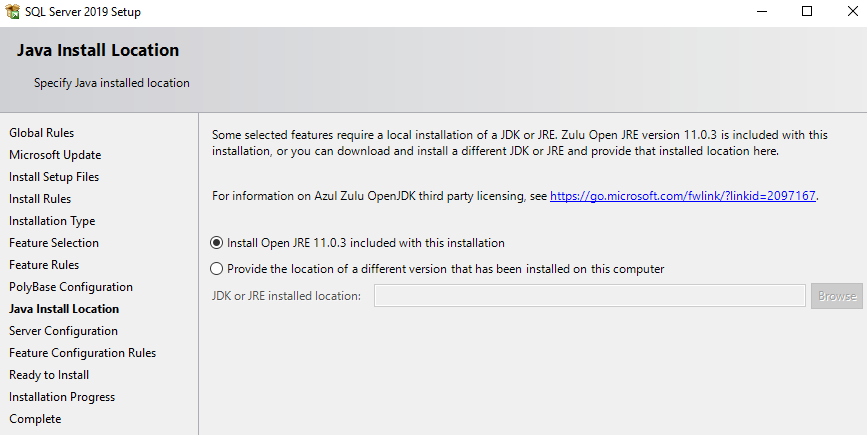Select the PolyBase Configuration step
Viewport: 867px width, 435px height.
(x=71, y=287)
